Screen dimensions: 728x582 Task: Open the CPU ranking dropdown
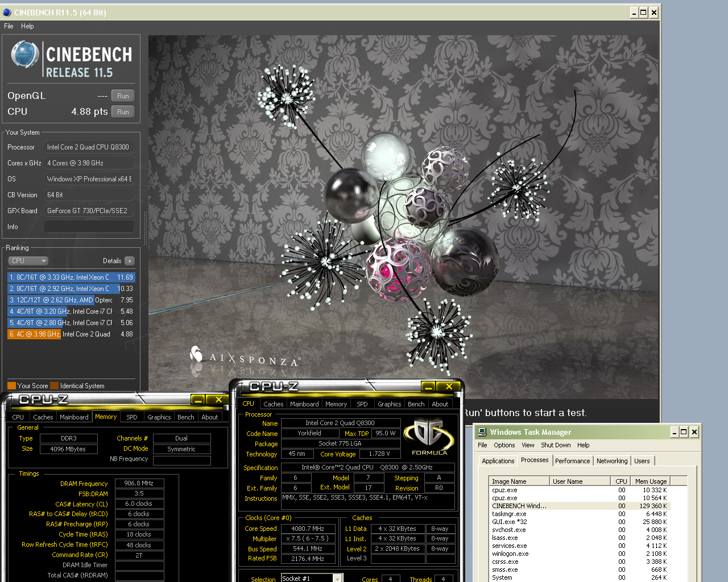click(28, 261)
